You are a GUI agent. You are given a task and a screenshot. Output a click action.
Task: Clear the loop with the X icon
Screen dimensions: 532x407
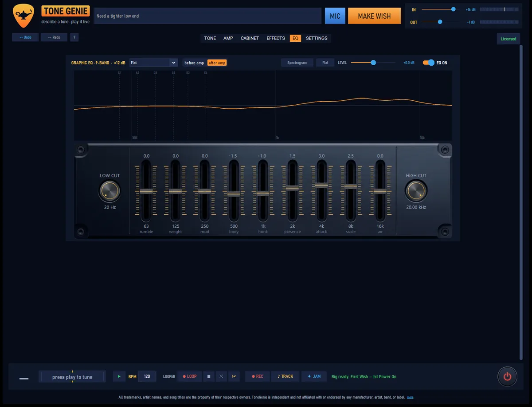click(x=221, y=376)
